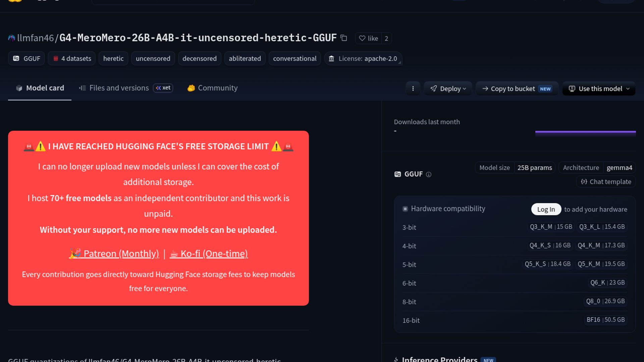The image size is (644, 362).
Task: Copy the model name to clipboard
Action: click(344, 38)
